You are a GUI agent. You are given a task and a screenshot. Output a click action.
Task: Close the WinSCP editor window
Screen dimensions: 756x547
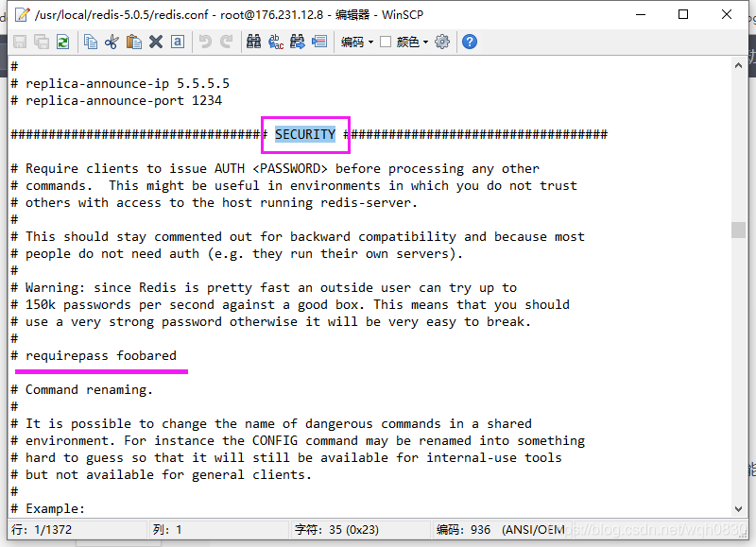(x=727, y=14)
